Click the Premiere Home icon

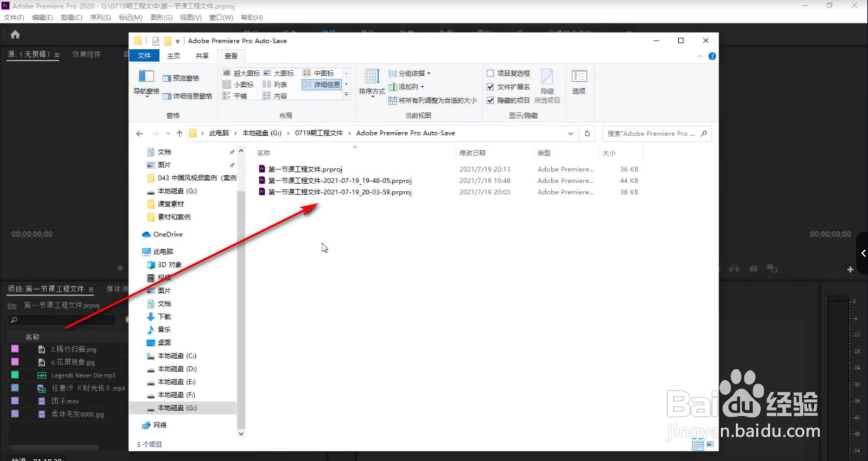tap(15, 35)
